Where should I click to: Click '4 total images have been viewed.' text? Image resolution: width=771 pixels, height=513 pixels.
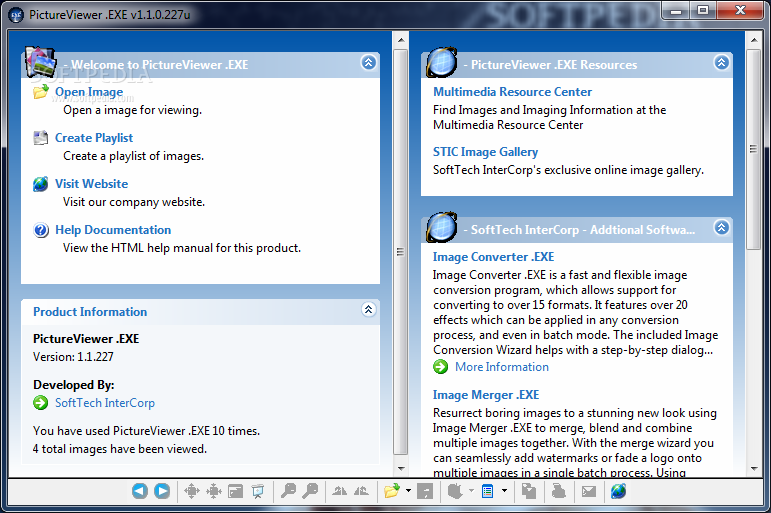click(120, 449)
